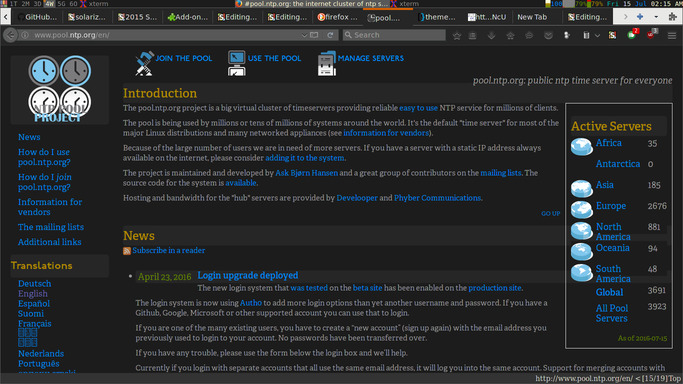Switch to workspace 5G in top bar
This screenshot has height=384, width=683.
click(x=61, y=3)
